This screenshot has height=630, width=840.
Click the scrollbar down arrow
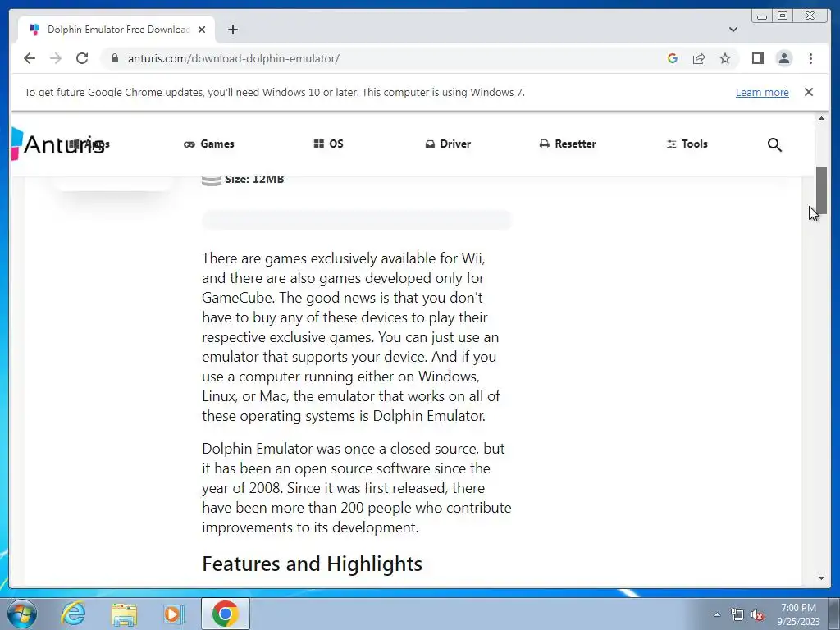click(x=821, y=578)
